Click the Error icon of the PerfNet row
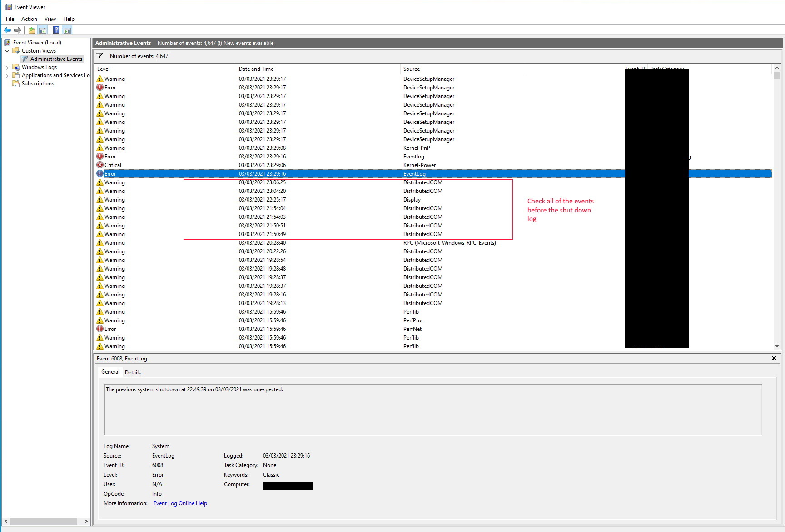This screenshot has height=532, width=785. (100, 329)
